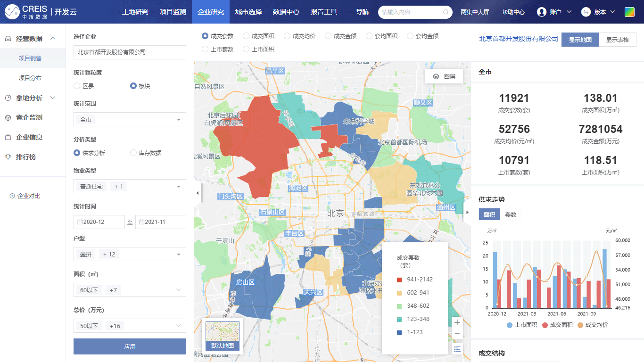The width and height of the screenshot is (644, 362).
Task: Collapse the 经营数据 section chevron
Action: pyautogui.click(x=53, y=39)
